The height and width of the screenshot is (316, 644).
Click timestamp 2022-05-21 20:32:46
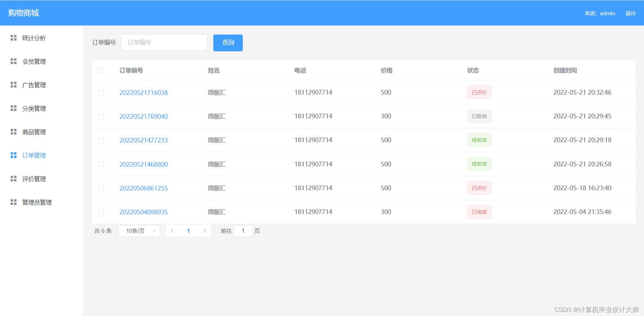(x=582, y=92)
